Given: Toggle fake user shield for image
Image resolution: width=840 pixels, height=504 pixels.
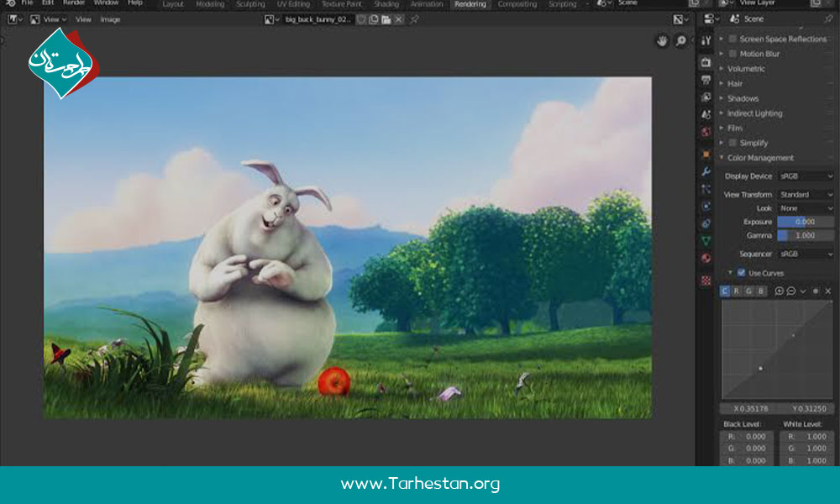Looking at the screenshot, I should pos(361,19).
